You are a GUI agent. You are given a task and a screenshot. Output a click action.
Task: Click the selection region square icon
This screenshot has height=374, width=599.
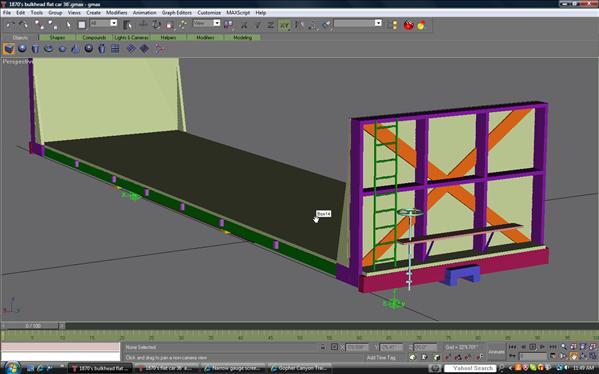pos(82,25)
